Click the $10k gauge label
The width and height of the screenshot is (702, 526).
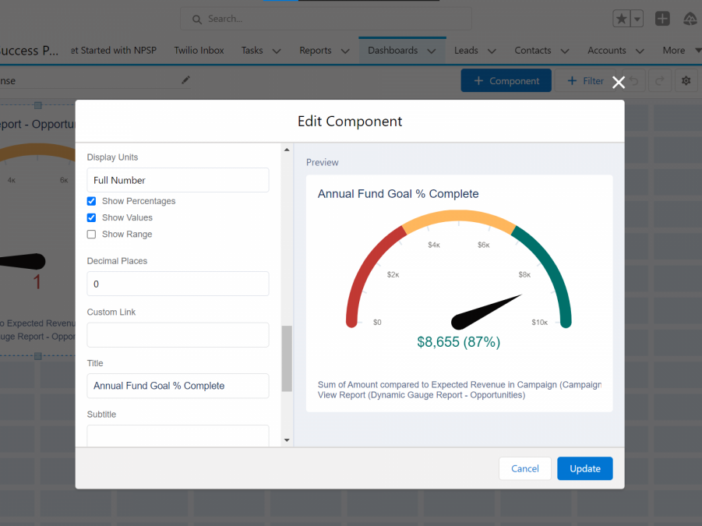click(539, 322)
